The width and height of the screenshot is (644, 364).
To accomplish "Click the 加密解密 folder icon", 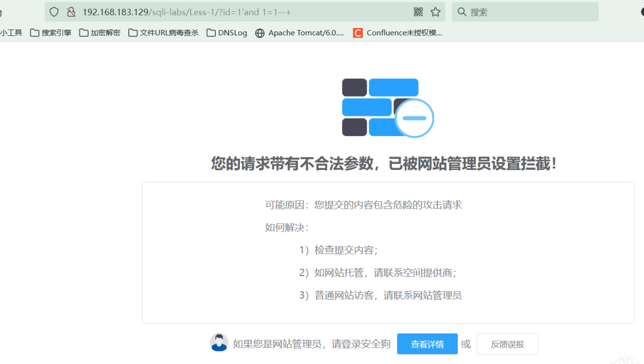I will [x=84, y=33].
